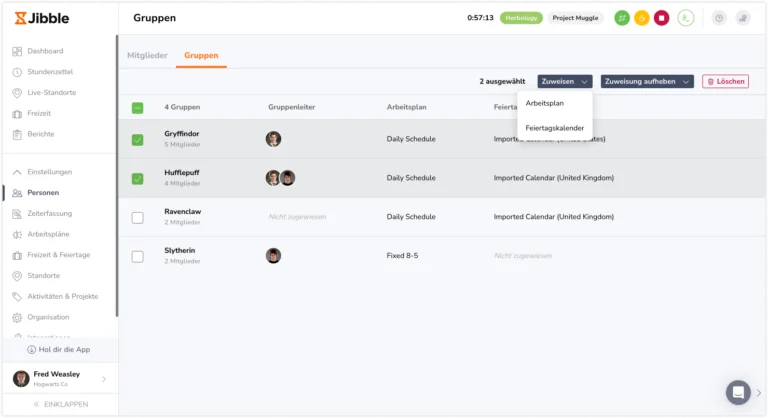This screenshot has height=418, width=768.
Task: Open the Slytherin group name
Action: click(x=179, y=250)
